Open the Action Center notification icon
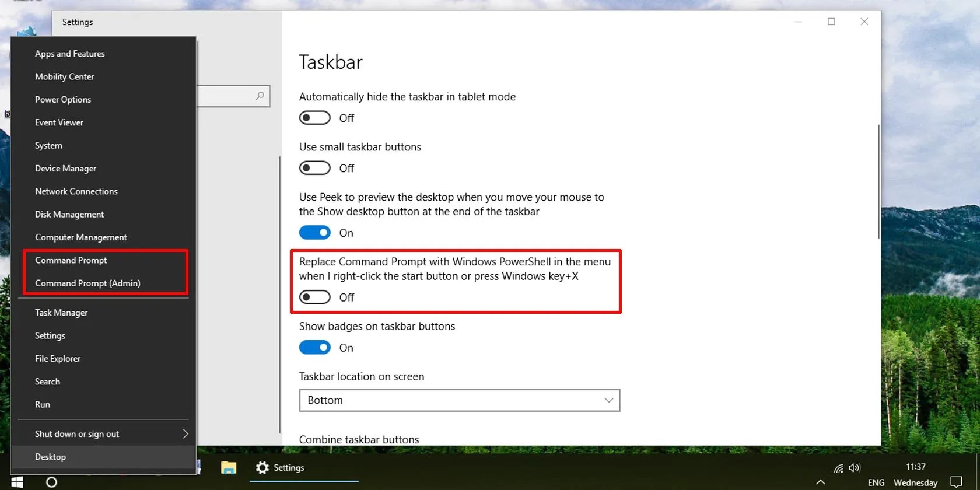 point(956,482)
